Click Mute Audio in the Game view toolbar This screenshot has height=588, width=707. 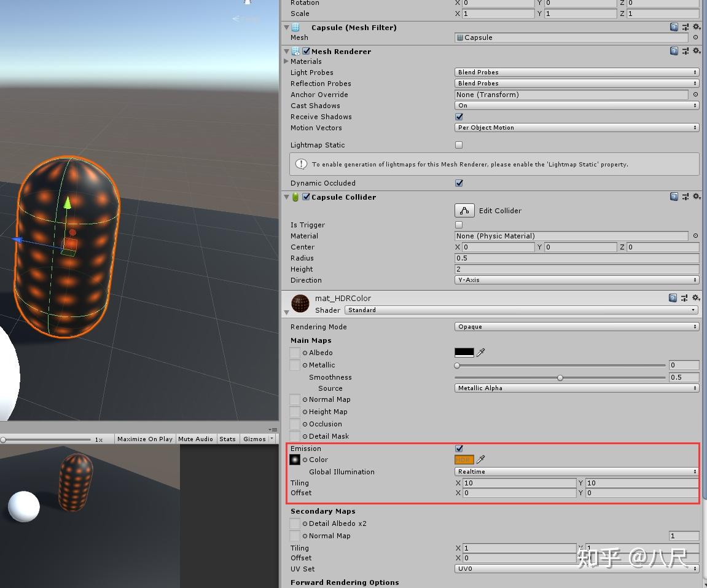(195, 439)
